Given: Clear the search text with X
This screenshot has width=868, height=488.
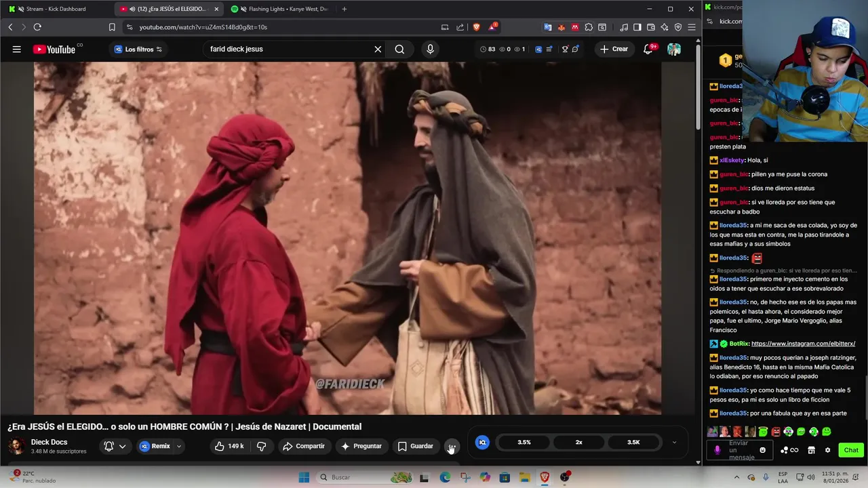Looking at the screenshot, I should [x=378, y=49].
